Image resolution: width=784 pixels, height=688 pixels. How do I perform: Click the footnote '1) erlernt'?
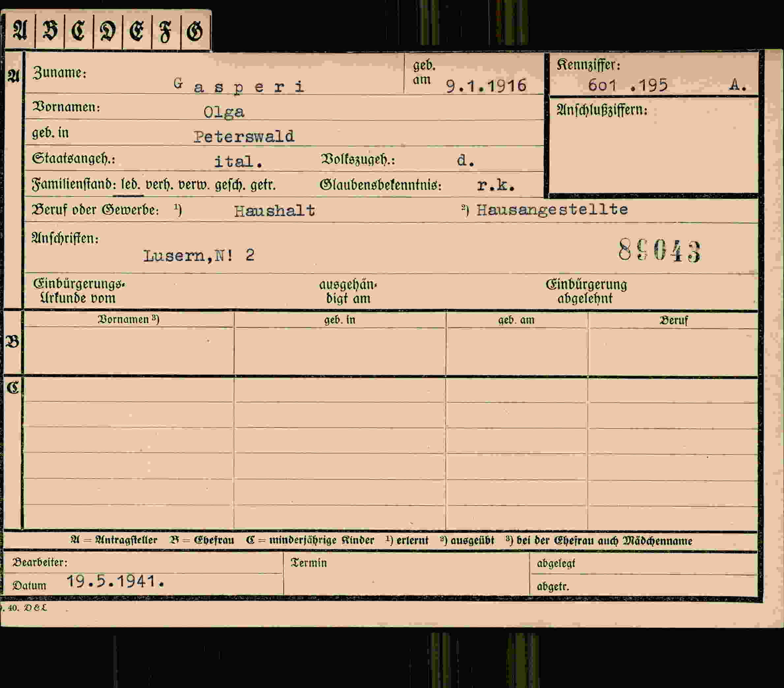(407, 540)
